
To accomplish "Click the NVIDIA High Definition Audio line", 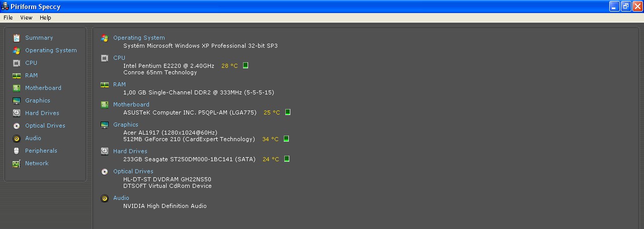I will pyautogui.click(x=165, y=206).
